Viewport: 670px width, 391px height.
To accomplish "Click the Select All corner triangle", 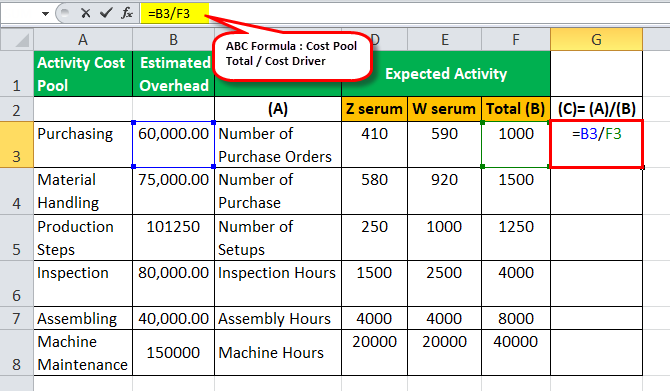I will pos(17,40).
